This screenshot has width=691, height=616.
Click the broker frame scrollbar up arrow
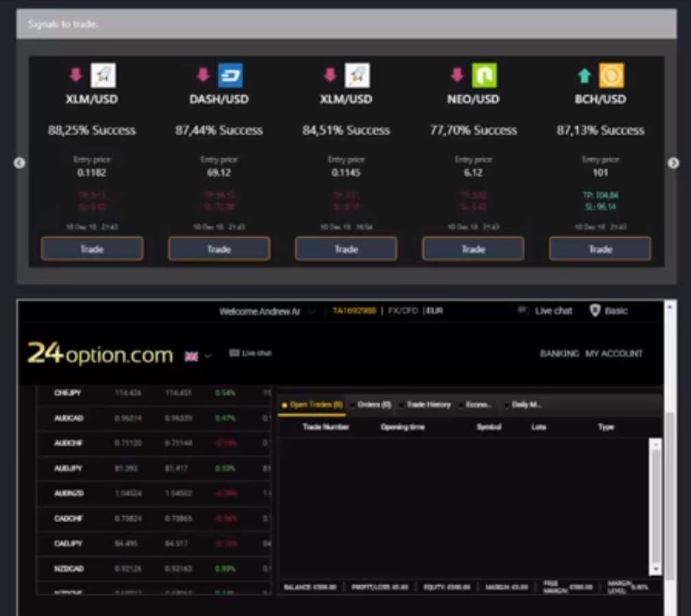pos(670,306)
